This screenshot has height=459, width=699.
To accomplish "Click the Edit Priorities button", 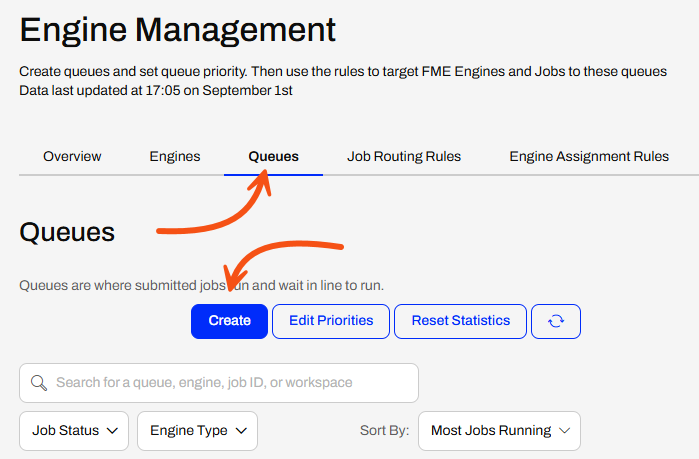I will point(331,321).
